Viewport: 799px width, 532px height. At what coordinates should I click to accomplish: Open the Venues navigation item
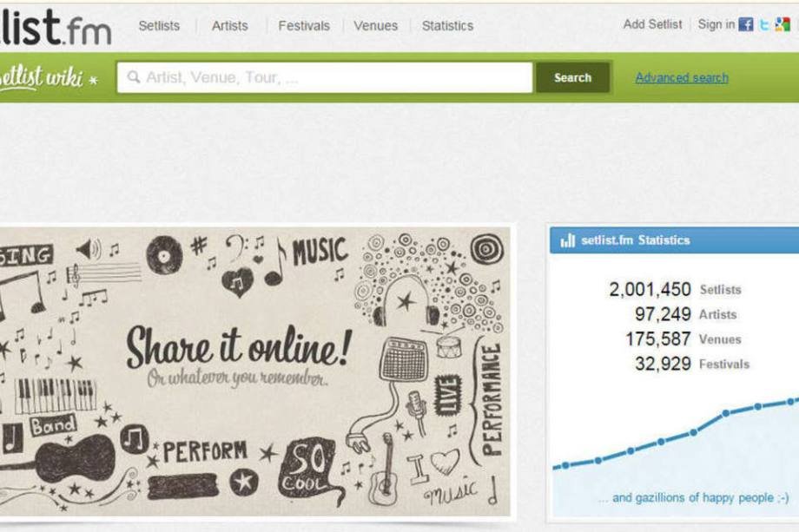pyautogui.click(x=375, y=25)
